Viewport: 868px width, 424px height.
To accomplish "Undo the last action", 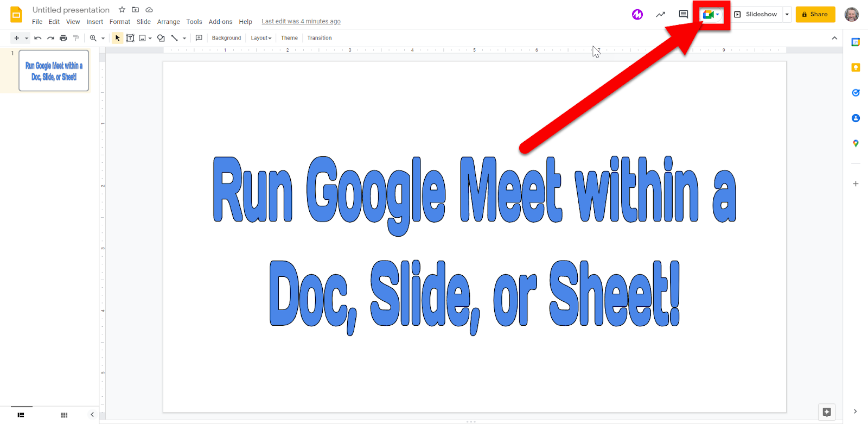I will pos(37,38).
